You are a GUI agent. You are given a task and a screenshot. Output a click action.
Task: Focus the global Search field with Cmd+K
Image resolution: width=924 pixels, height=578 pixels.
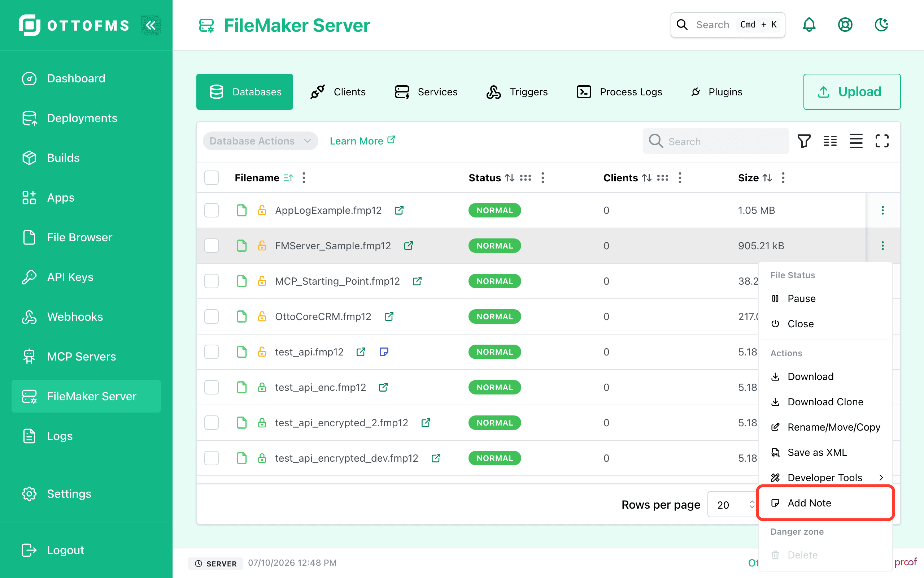pyautogui.click(x=728, y=25)
